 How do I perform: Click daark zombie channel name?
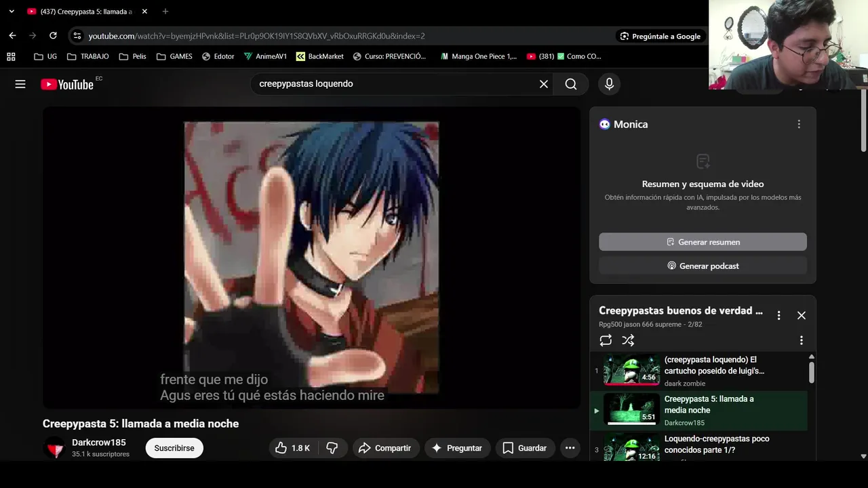click(x=685, y=384)
